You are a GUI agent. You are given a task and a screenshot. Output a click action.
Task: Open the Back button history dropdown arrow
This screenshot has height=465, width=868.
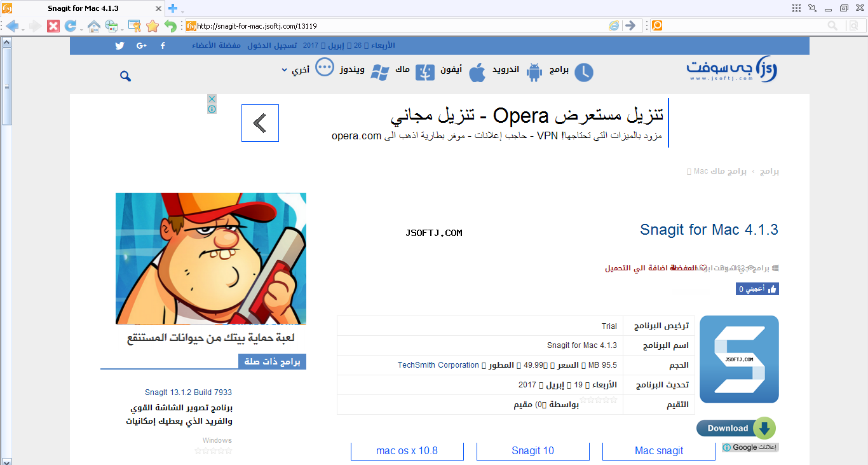23,29
